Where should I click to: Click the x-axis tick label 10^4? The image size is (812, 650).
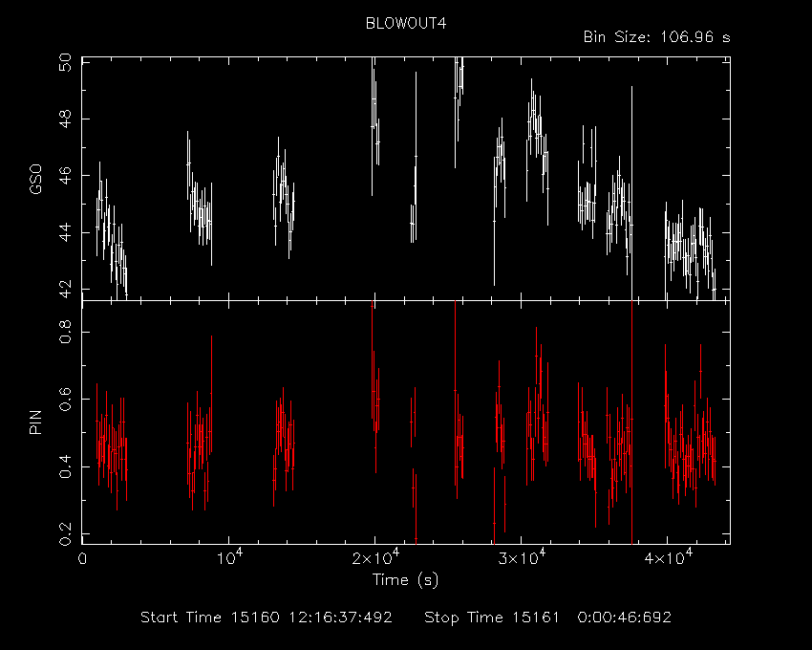point(229,557)
